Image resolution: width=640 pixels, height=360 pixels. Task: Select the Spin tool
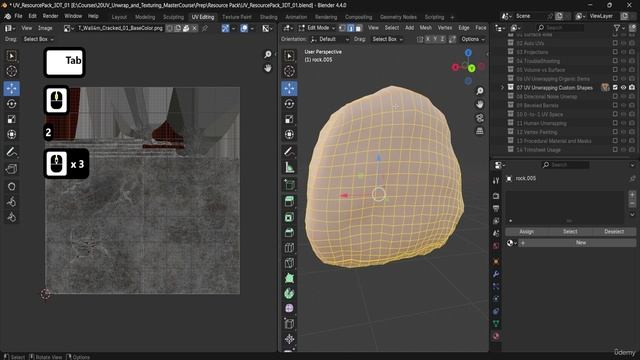point(289,293)
